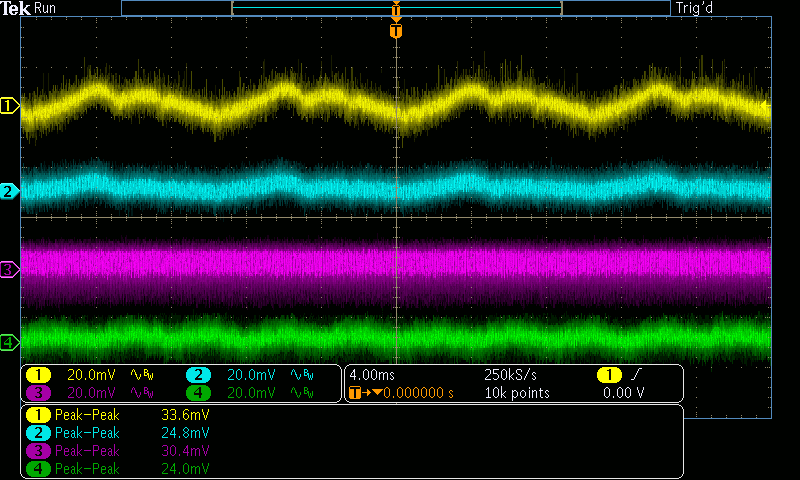Toggle channel 1 badge in scale readout
Image resolution: width=800 pixels, height=480 pixels.
38,375
